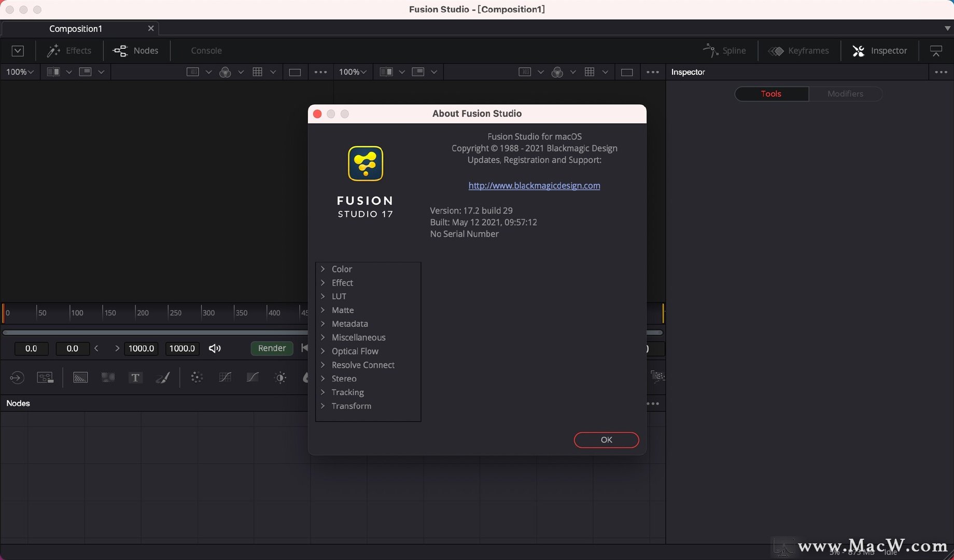Click the green Render button

272,348
